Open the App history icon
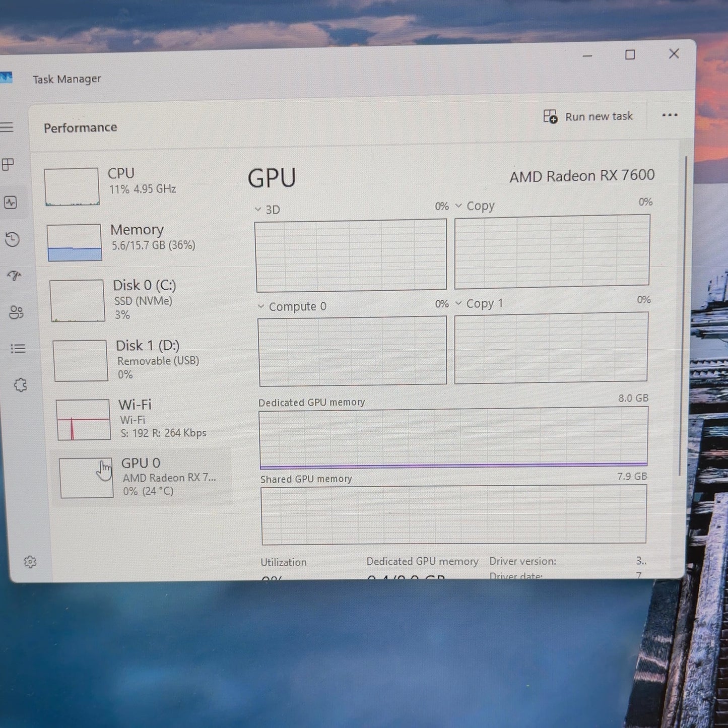Viewport: 728px width, 728px height. click(12, 239)
